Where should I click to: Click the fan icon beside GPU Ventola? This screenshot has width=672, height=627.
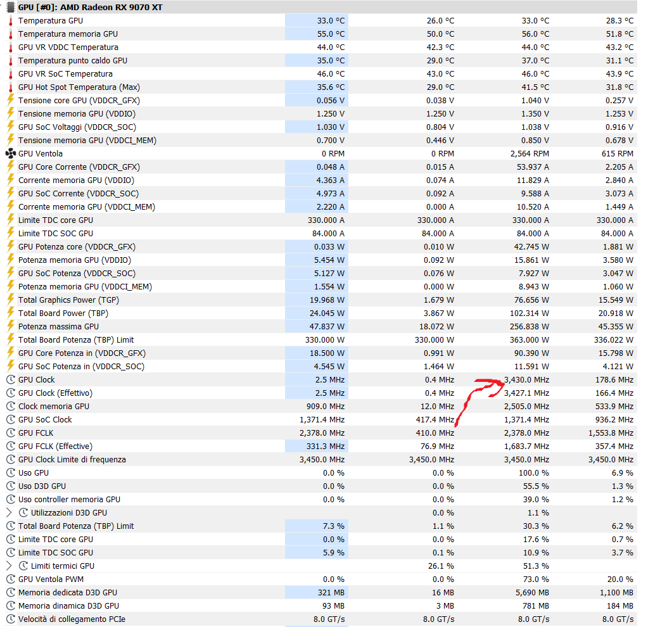point(11,153)
